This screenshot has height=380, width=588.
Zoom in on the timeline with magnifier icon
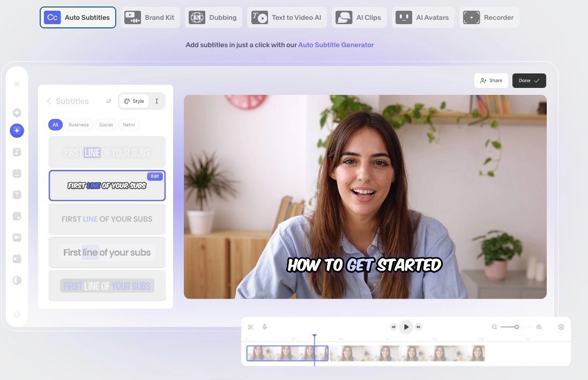coord(539,327)
